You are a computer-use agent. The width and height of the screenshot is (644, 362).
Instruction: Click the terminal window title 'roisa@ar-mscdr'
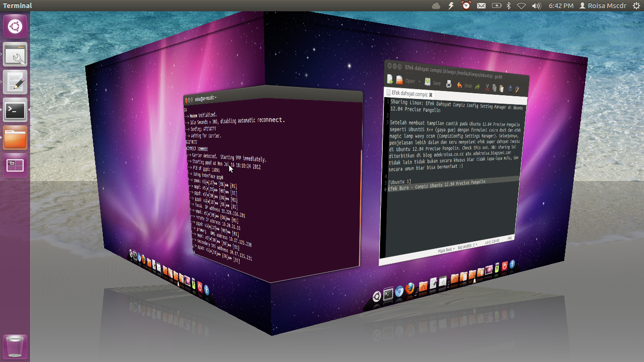(205, 99)
